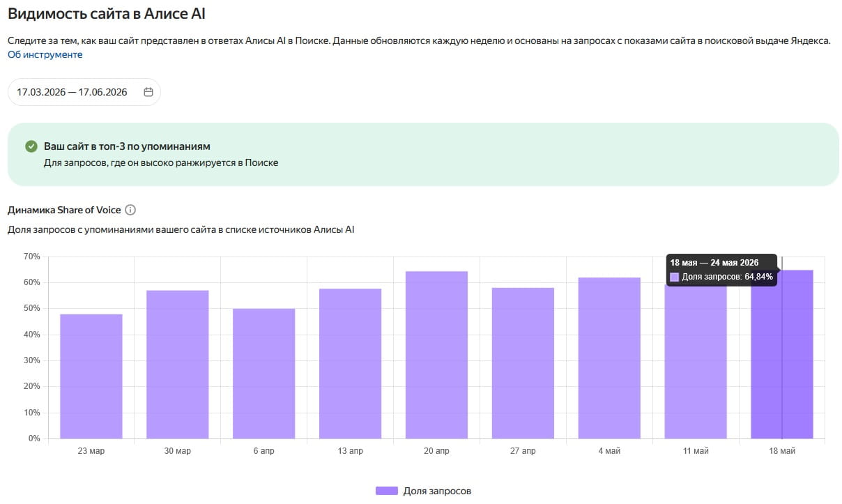This screenshot has width=842, height=504.
Task: Select the 23 мар bar
Action: click(x=91, y=376)
